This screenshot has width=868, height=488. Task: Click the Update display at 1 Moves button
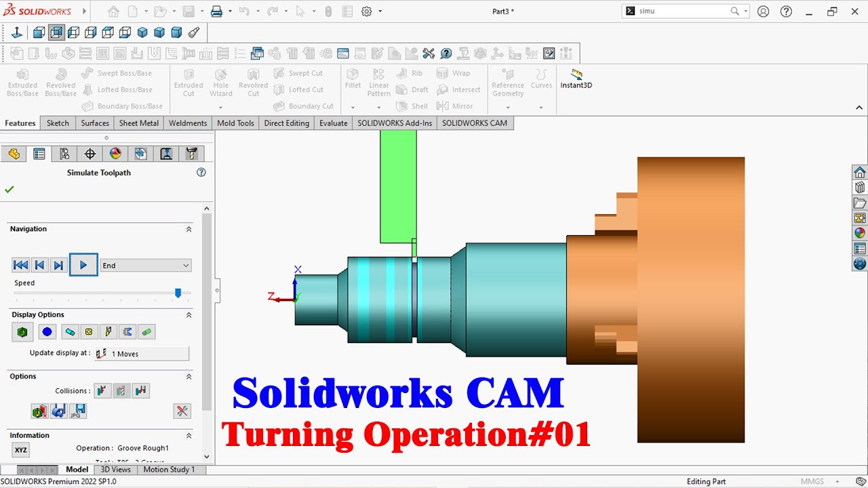[x=142, y=354]
